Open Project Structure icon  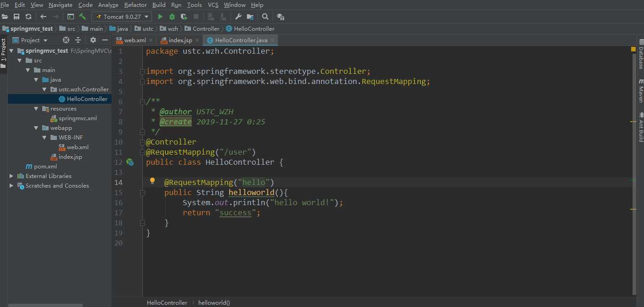pos(250,17)
